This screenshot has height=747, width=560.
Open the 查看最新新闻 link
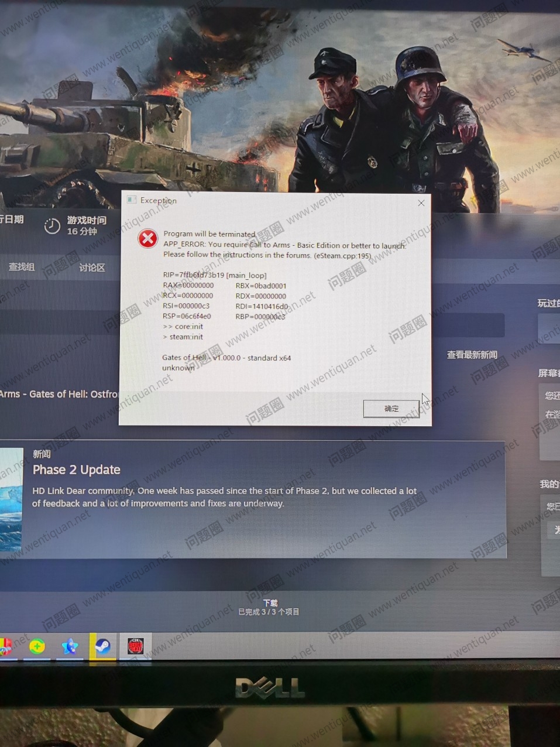[472, 355]
